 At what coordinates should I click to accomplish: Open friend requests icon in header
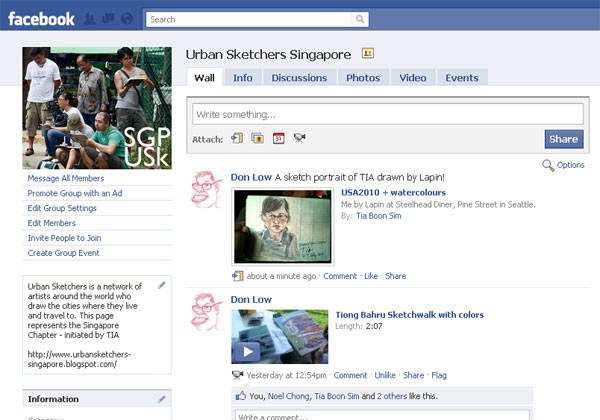(x=90, y=19)
